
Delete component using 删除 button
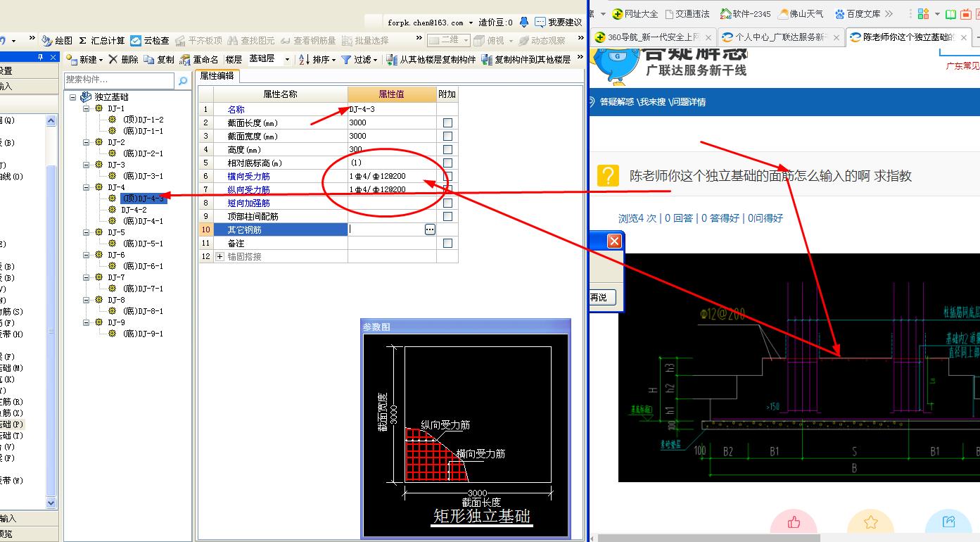click(124, 60)
